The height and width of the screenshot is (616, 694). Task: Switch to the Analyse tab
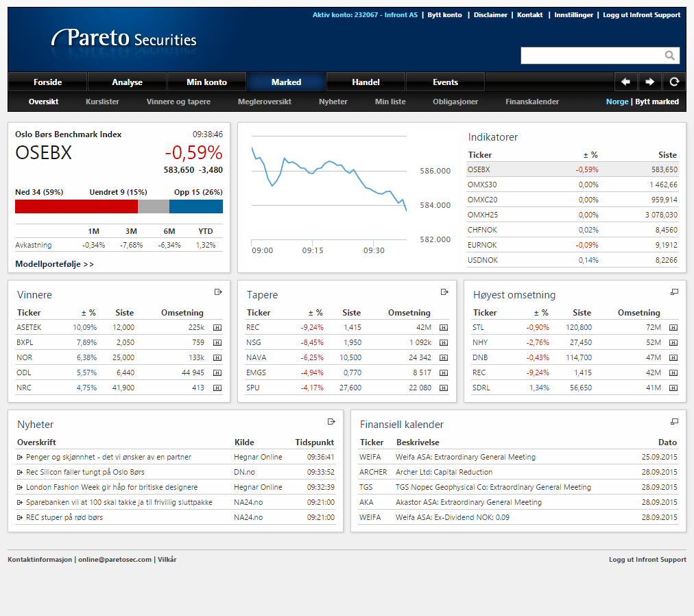(x=127, y=82)
